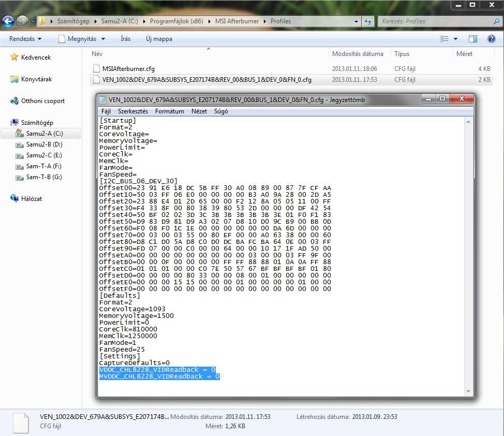Open Notepad Formátum menu

[169, 111]
